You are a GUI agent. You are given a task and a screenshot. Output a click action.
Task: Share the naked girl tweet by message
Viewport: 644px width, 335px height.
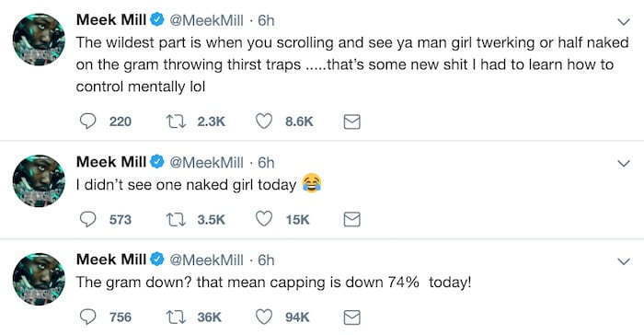(352, 219)
